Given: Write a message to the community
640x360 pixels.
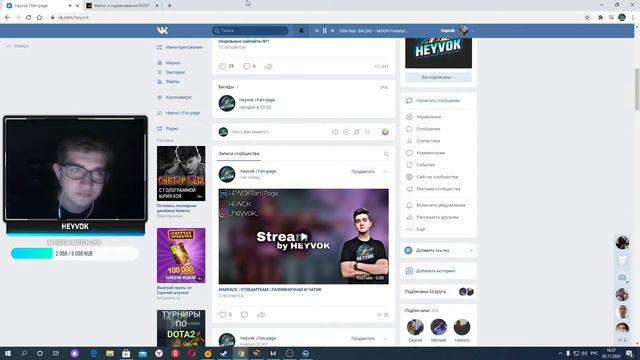Looking at the screenshot, I should tap(438, 100).
